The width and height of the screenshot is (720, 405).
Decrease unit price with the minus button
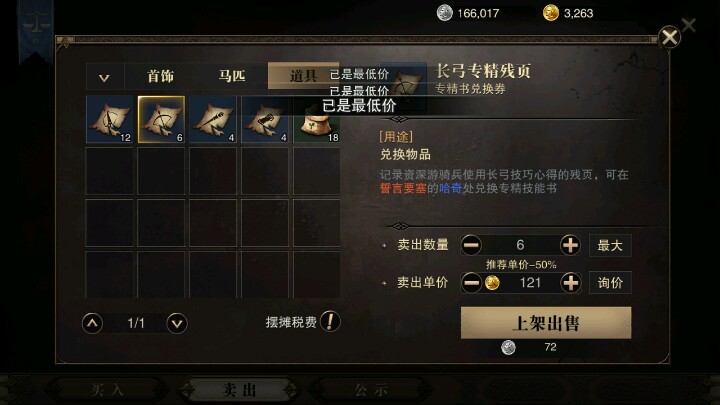[471, 282]
